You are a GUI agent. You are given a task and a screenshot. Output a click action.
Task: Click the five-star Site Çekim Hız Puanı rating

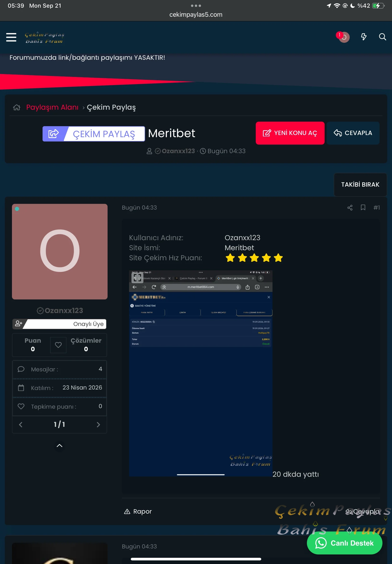point(254,258)
